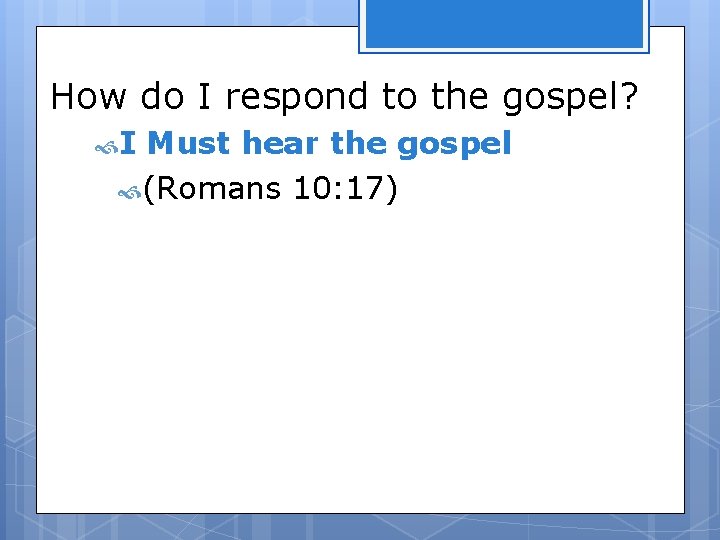The width and height of the screenshot is (720, 540).
Task: Select the blue rectangle at the top
Action: (503, 24)
